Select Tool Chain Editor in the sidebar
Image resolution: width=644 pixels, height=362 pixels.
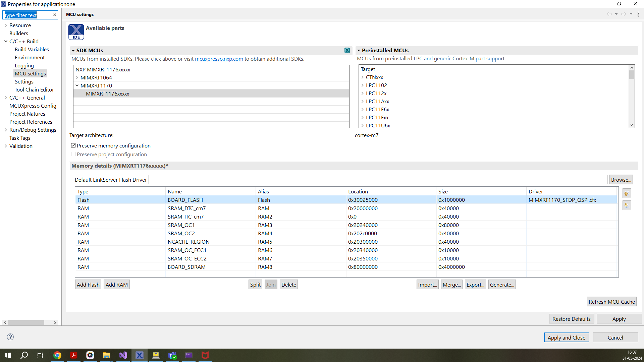coord(35,89)
